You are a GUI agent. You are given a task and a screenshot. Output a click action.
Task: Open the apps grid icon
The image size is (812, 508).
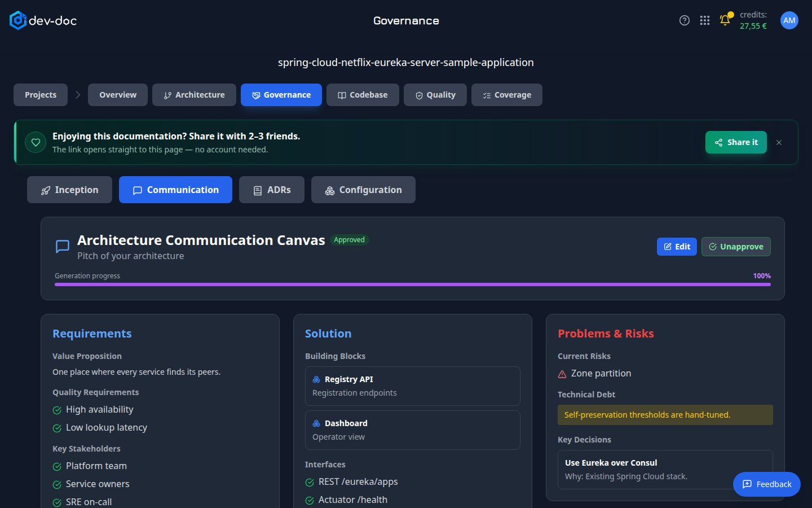(x=705, y=20)
